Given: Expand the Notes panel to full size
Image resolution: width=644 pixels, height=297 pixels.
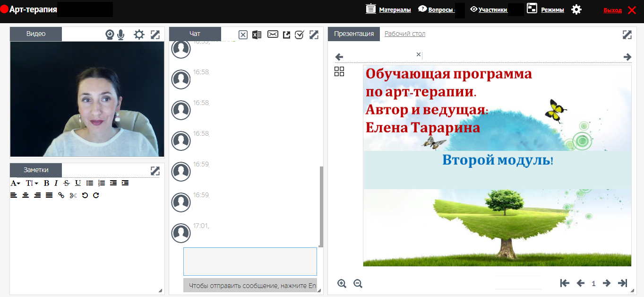Looking at the screenshot, I should 155,171.
